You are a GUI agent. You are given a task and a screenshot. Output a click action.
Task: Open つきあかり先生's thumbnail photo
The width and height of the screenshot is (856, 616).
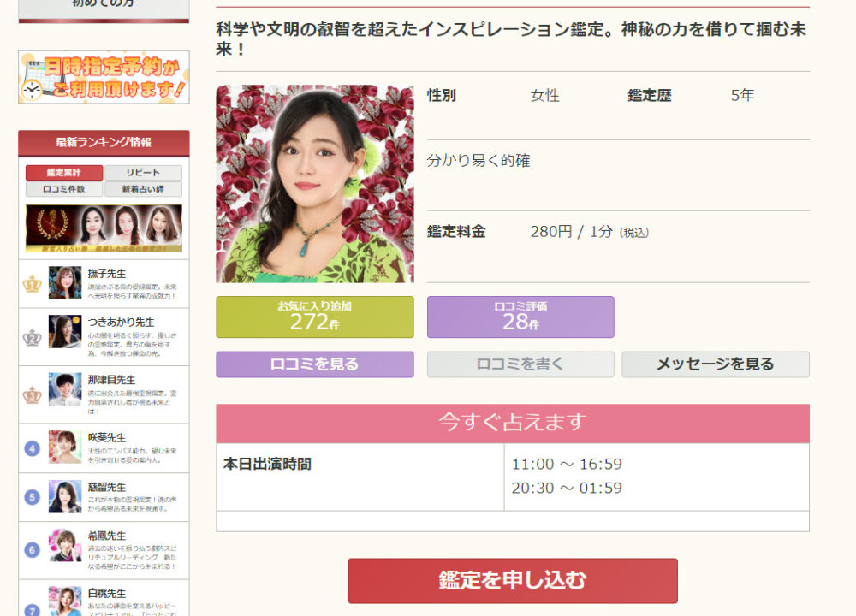[65, 331]
